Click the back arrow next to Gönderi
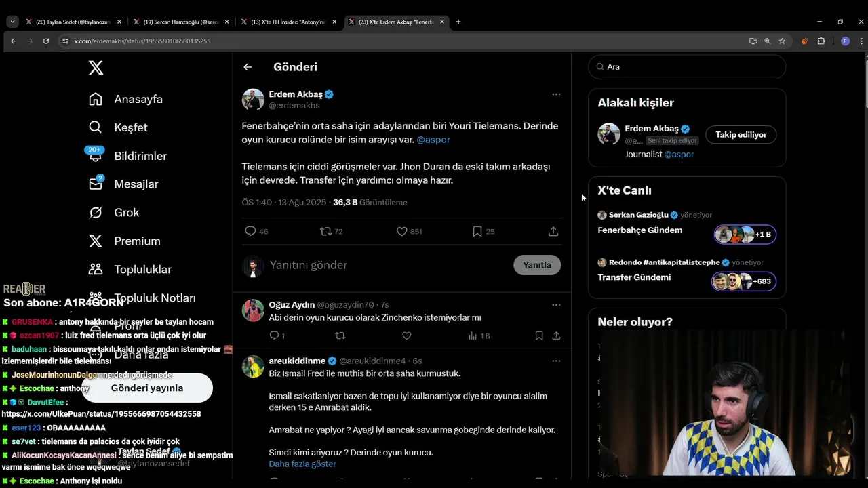Screen dimensions: 868x488 [x=248, y=67]
